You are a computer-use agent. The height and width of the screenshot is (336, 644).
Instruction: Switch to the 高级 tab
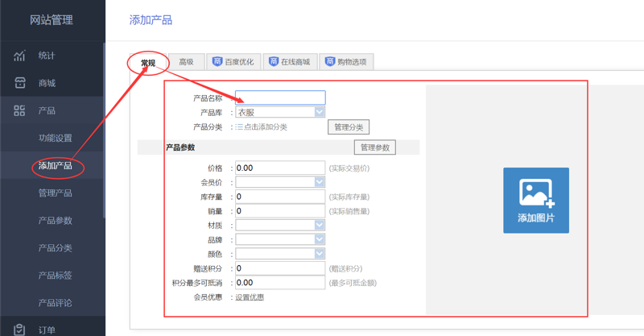186,62
